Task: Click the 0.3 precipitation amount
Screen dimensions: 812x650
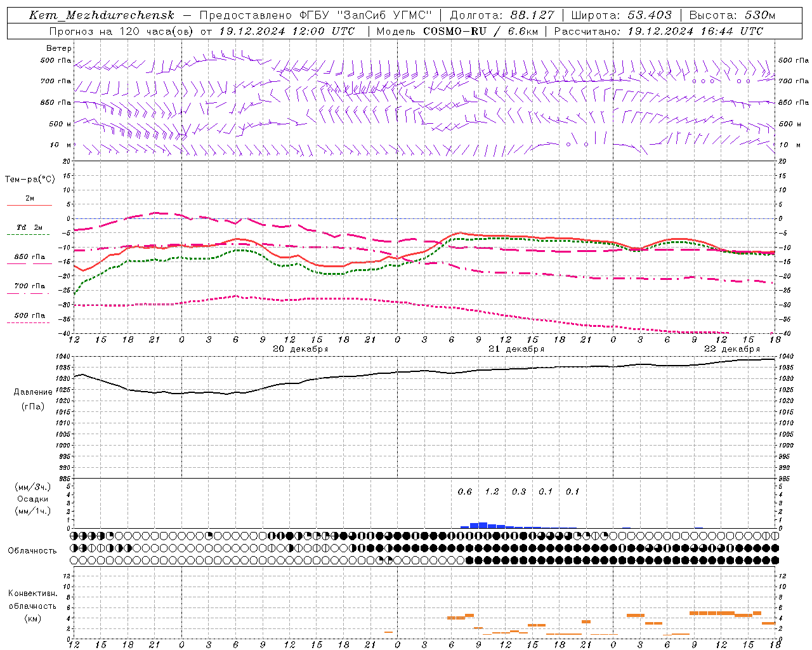Action: pos(519,491)
